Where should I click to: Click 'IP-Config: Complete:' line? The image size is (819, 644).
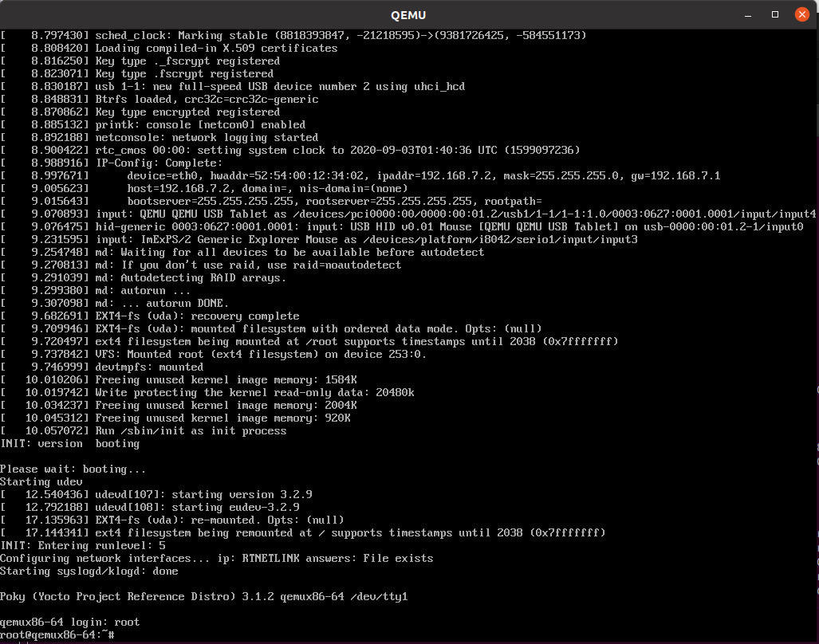pyautogui.click(x=112, y=163)
